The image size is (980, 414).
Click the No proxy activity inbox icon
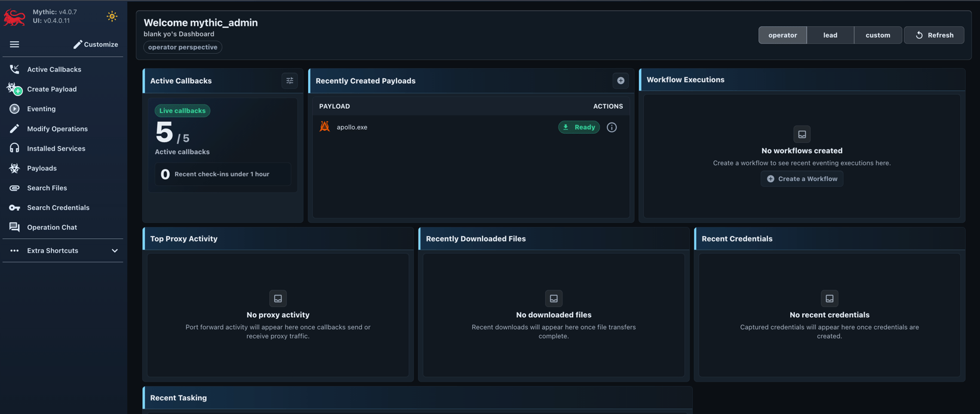pos(278,298)
